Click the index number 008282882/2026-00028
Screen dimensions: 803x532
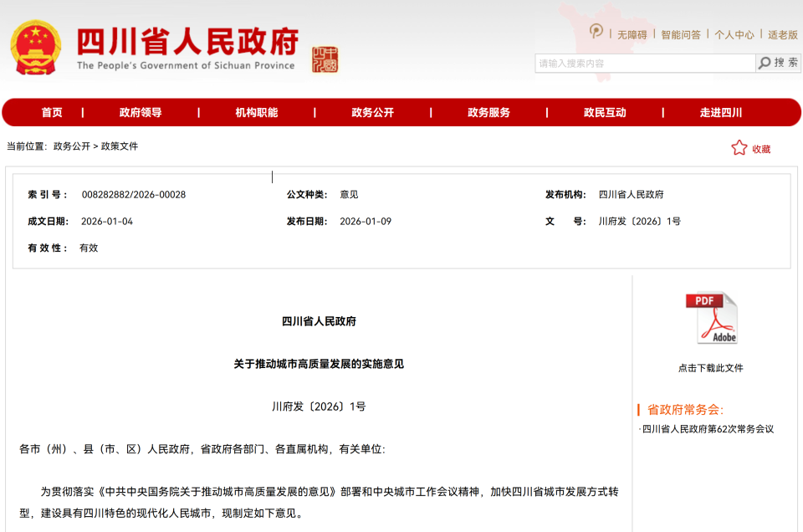[134, 195]
